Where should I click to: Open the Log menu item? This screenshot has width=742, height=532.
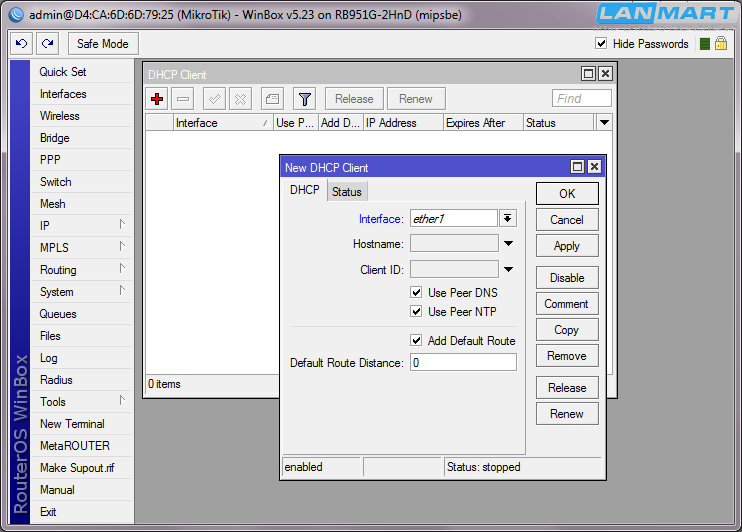(x=81, y=358)
